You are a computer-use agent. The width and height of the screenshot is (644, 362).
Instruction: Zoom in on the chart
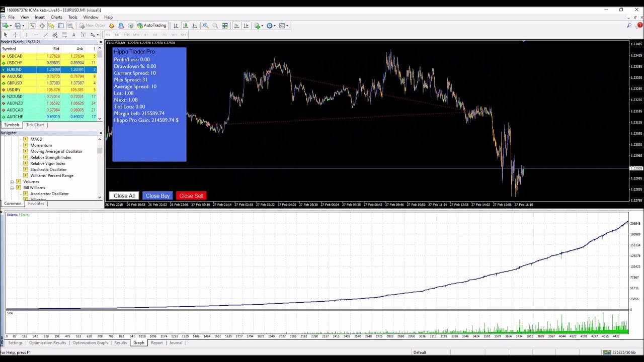tap(206, 26)
